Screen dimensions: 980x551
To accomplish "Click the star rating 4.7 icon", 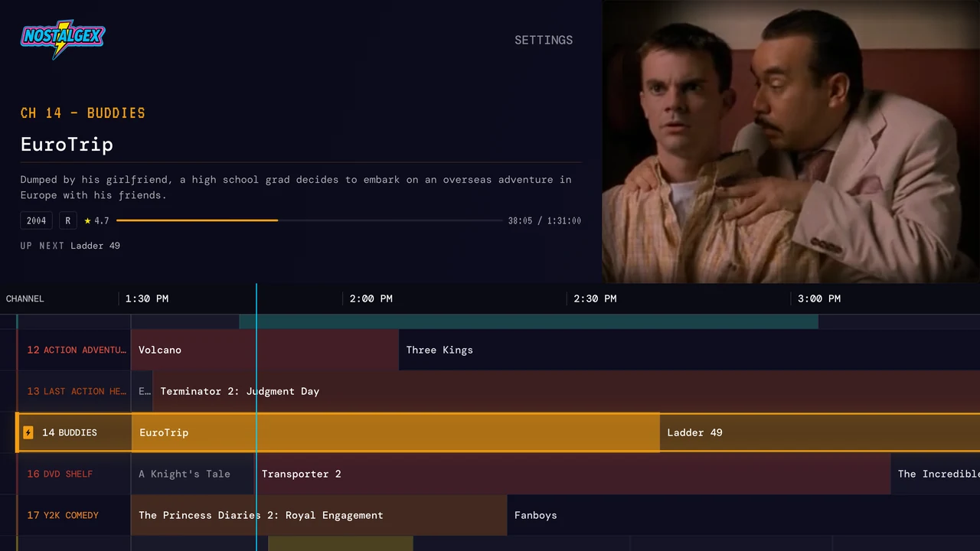I will pyautogui.click(x=87, y=220).
